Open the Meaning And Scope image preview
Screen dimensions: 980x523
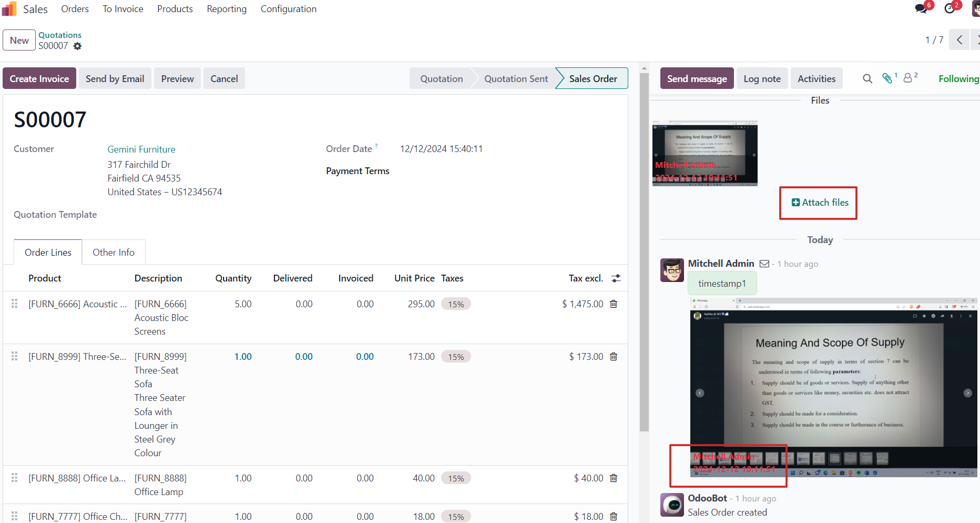[x=833, y=387]
